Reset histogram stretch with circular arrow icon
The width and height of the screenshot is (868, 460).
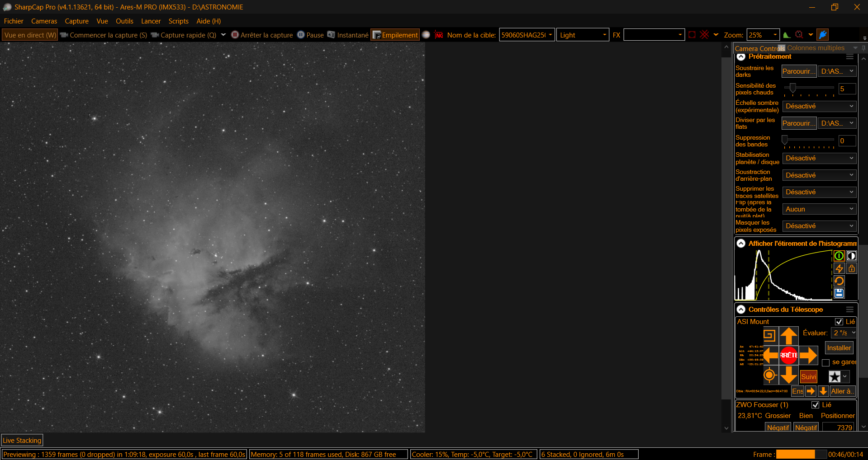pos(839,281)
